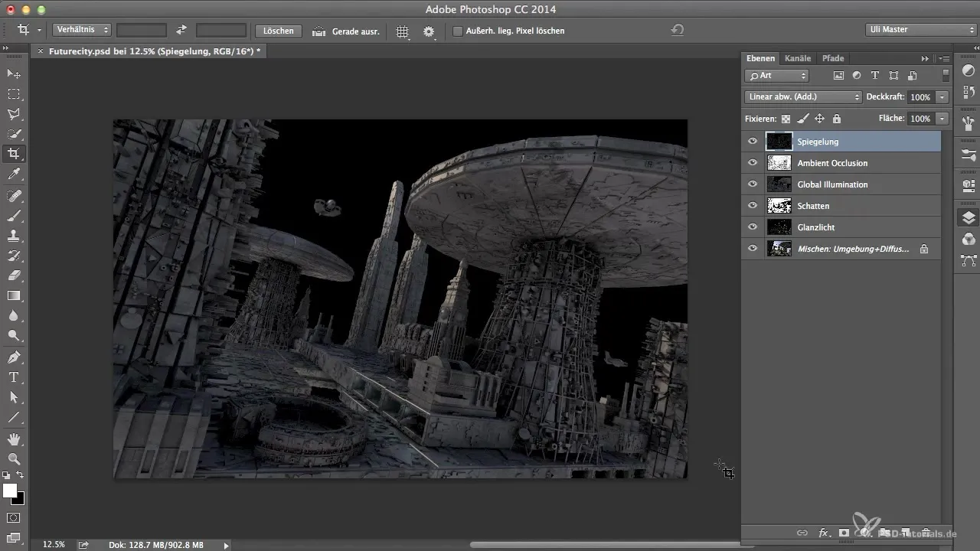
Task: Select the Move tool
Action: coord(14,74)
